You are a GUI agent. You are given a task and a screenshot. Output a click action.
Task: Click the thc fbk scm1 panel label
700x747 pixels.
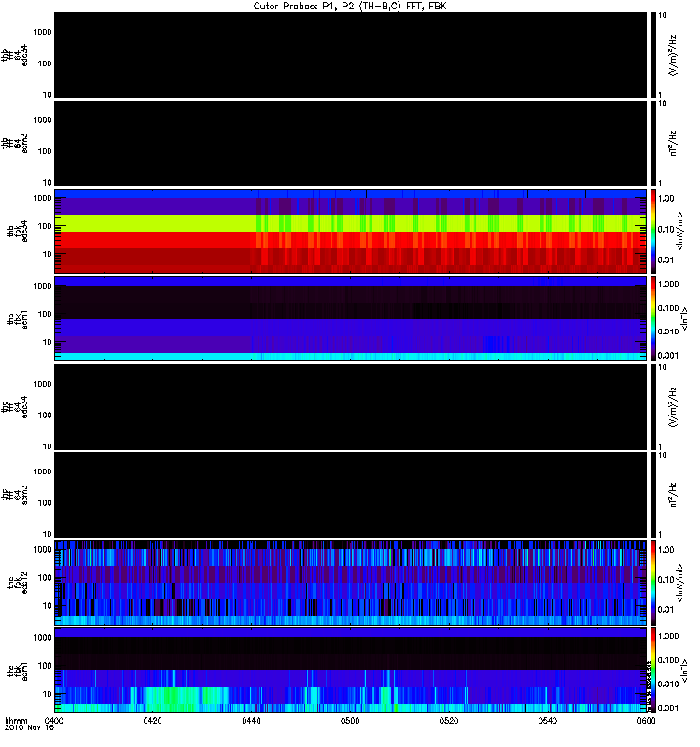[18, 670]
